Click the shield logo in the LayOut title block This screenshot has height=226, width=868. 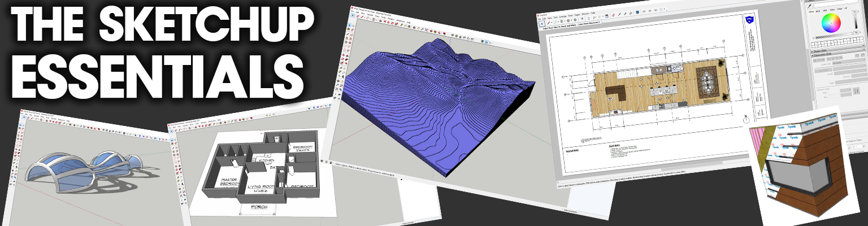[749, 20]
